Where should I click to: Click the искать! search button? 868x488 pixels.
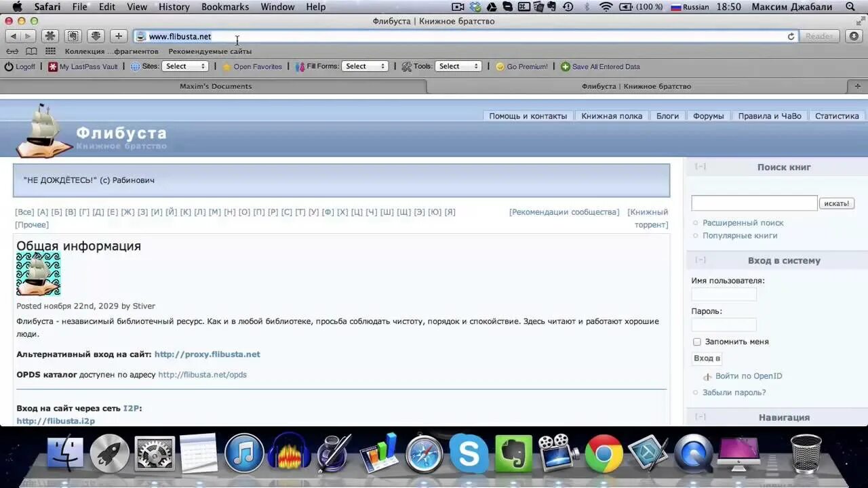point(837,203)
